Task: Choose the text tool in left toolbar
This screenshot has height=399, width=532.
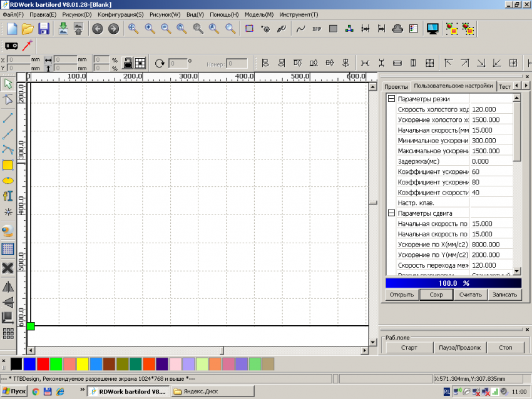Action: [8, 196]
